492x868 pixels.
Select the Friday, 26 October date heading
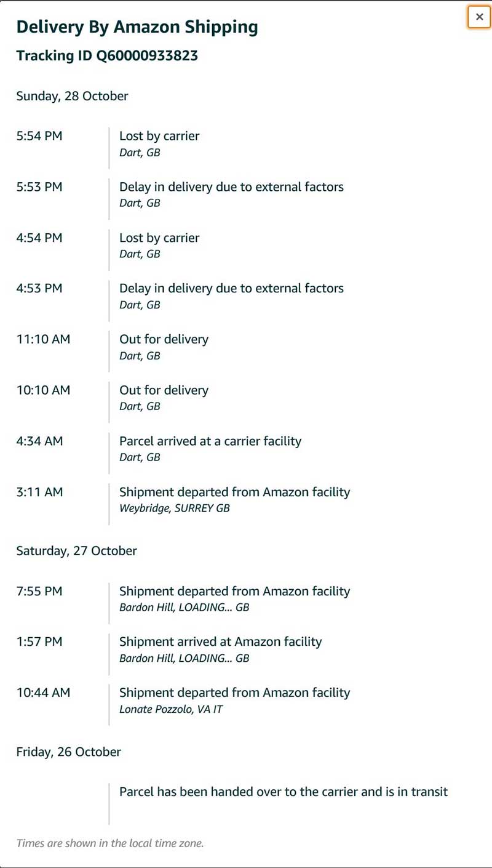tap(68, 752)
